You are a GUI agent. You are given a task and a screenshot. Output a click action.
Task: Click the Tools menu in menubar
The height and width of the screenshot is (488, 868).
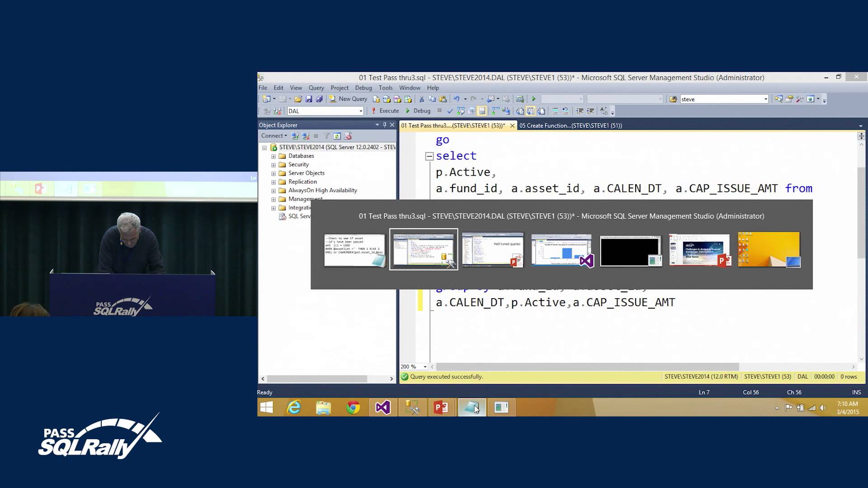point(385,88)
